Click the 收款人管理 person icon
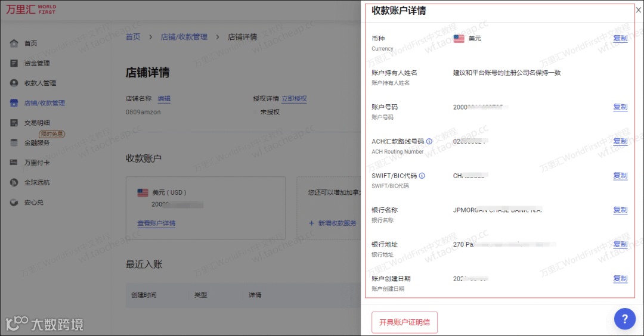The image size is (644, 336). click(x=14, y=83)
